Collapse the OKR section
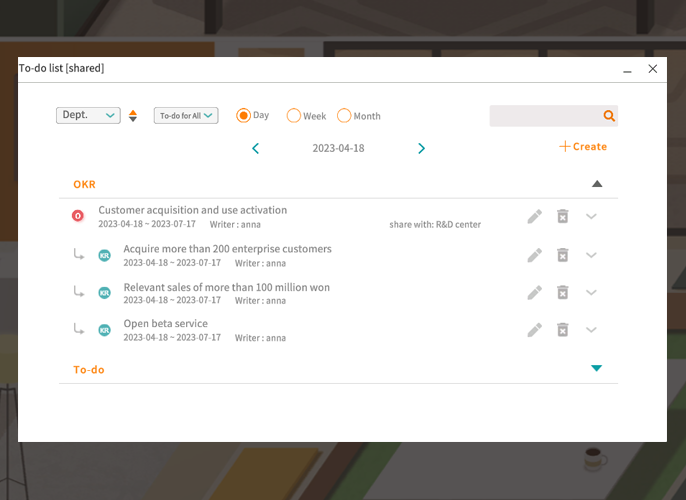 (597, 184)
